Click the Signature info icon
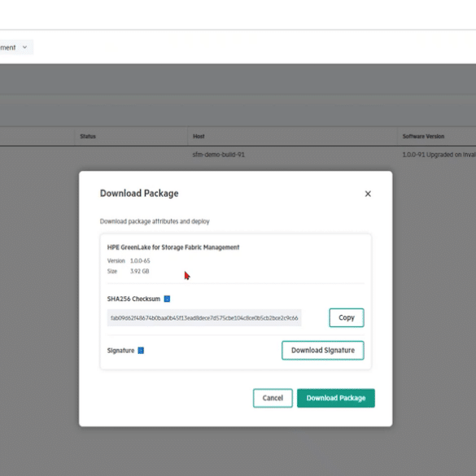This screenshot has width=476, height=476. pos(141,351)
